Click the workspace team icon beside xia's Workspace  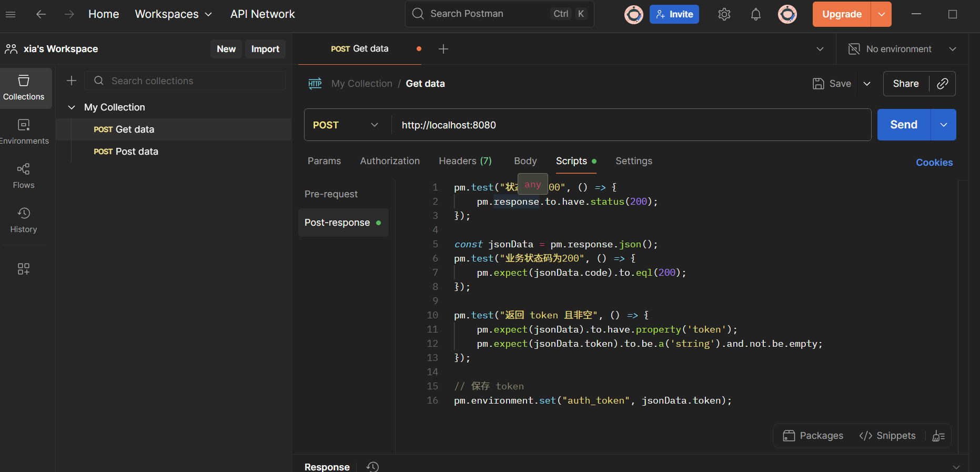(x=11, y=49)
